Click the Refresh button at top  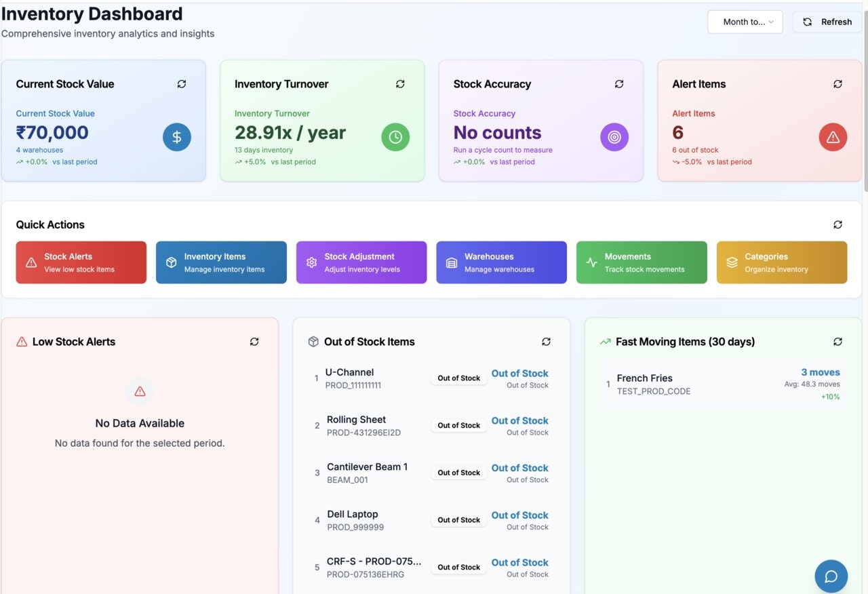[x=827, y=22]
